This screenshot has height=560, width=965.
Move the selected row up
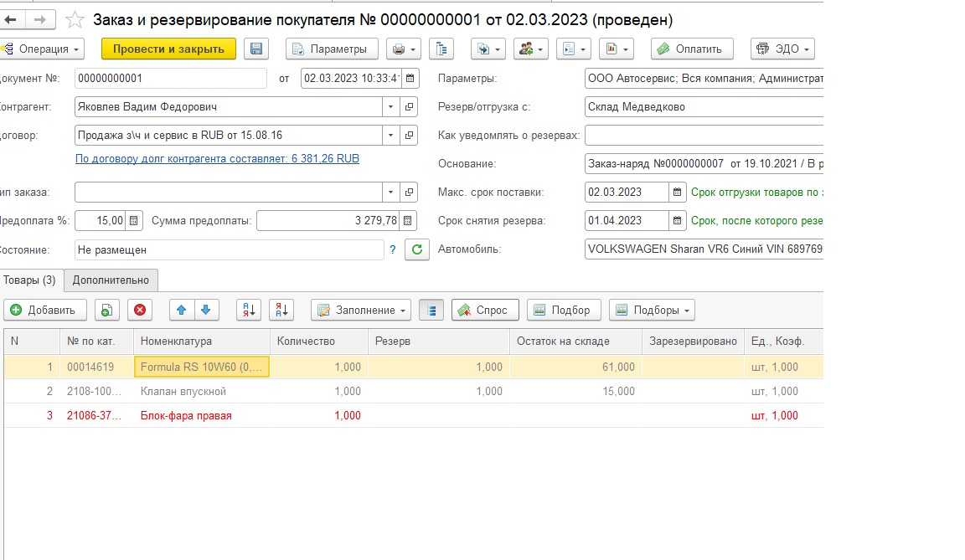[x=182, y=311]
